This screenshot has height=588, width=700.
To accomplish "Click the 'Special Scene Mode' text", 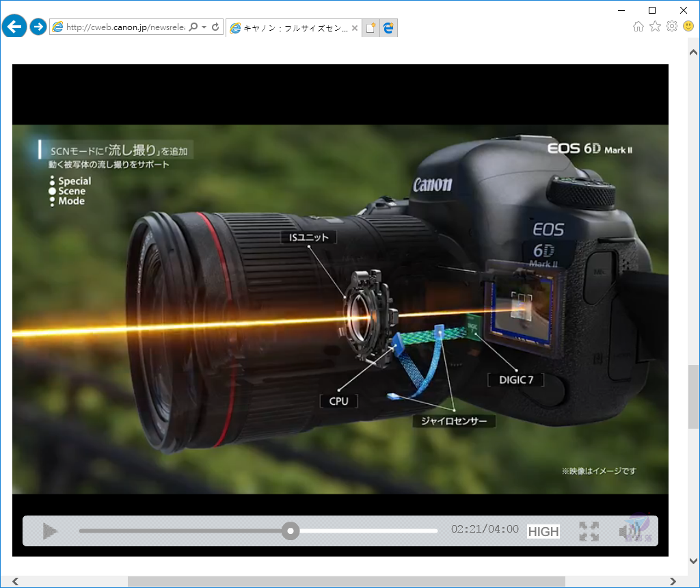I will 71,191.
